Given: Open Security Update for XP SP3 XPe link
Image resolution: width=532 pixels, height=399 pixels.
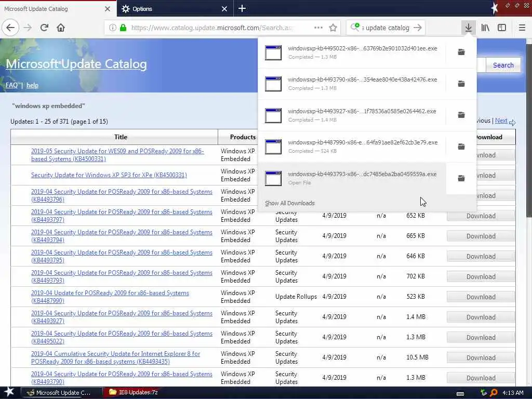Looking at the screenshot, I should pos(109,175).
